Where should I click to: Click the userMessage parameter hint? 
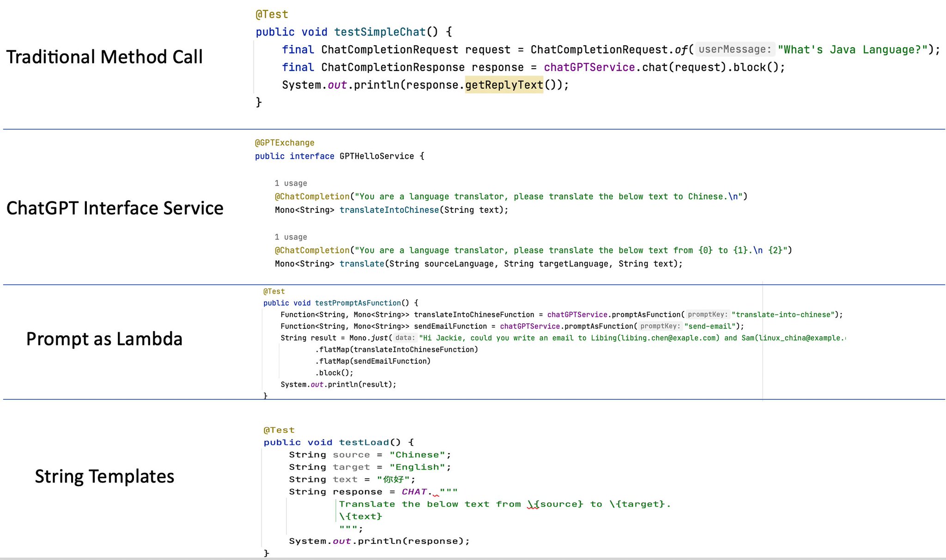(x=734, y=49)
